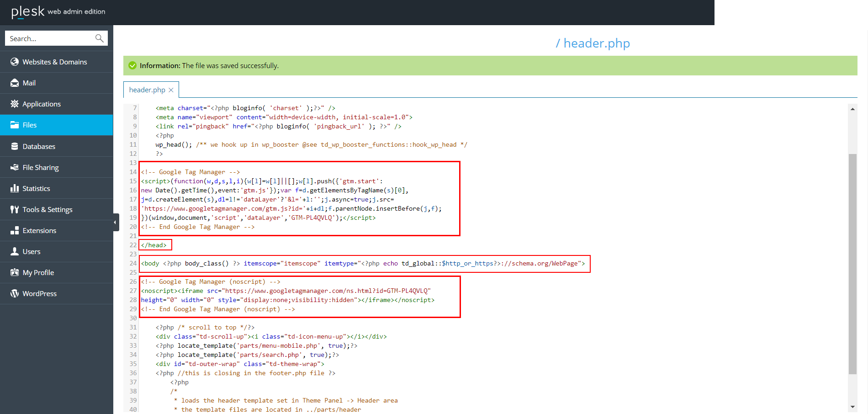Click 'td-scroll-up' div code on line 32
The height and width of the screenshot is (414, 868).
[271, 336]
